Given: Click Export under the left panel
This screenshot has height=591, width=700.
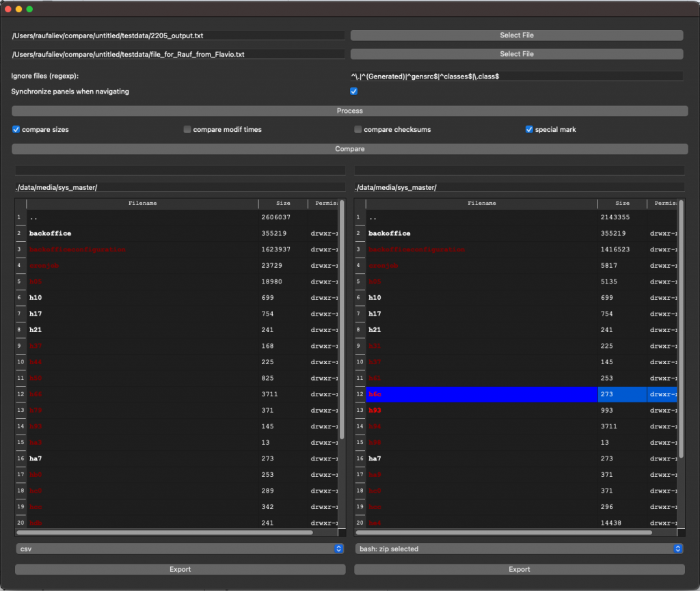Looking at the screenshot, I should click(x=179, y=568).
